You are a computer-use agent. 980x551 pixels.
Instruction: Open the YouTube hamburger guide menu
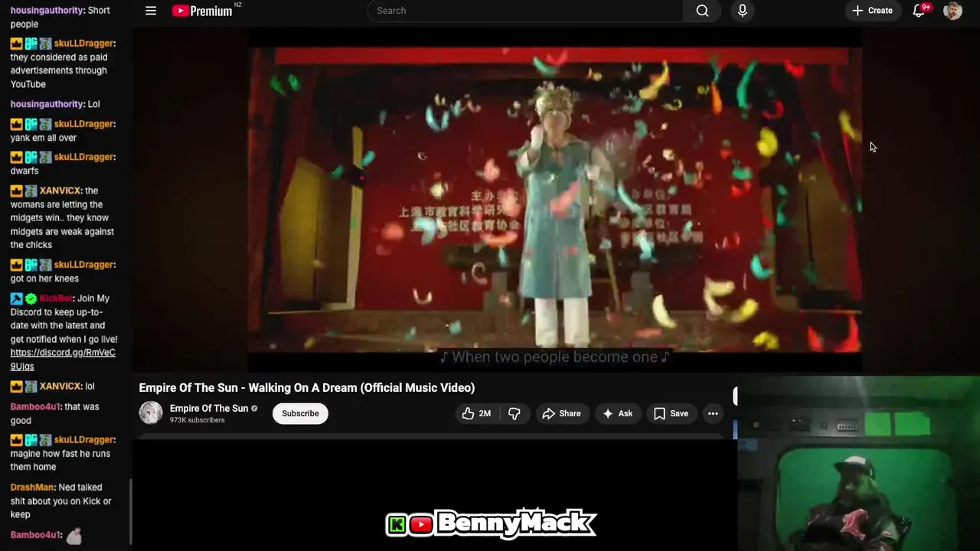151,11
